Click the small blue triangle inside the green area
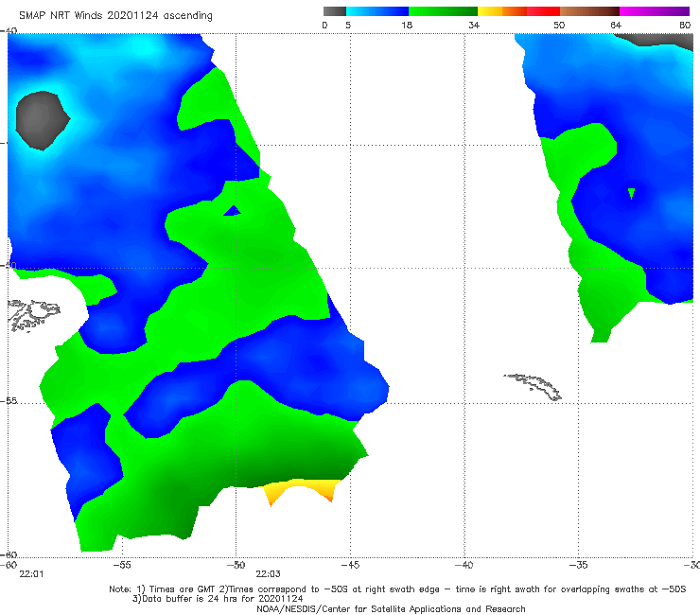Viewport: 700px width, 615px height. [x=232, y=211]
